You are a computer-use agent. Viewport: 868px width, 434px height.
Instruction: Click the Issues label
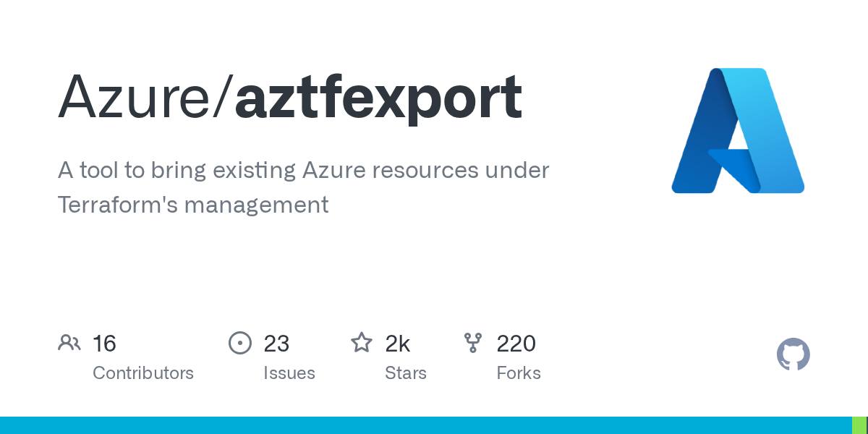pyautogui.click(x=289, y=373)
